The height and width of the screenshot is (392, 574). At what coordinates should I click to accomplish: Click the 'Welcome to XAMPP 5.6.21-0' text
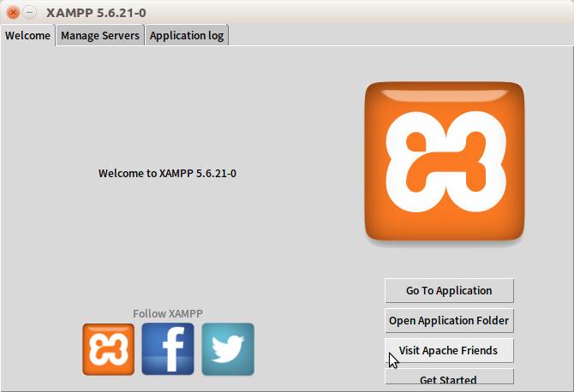tap(167, 174)
